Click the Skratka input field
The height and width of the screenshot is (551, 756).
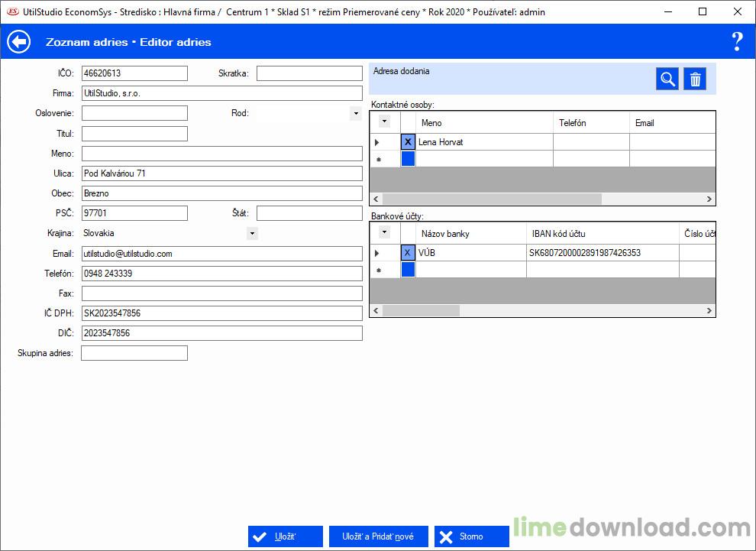pos(309,73)
